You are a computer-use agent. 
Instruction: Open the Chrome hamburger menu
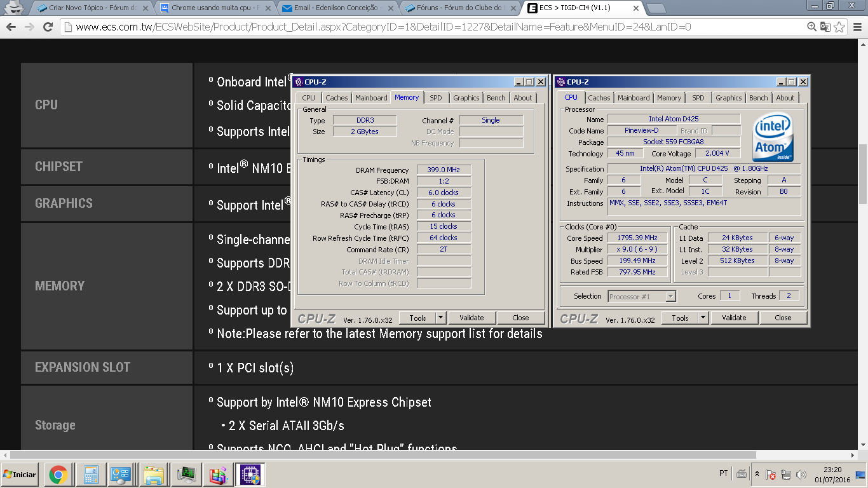tap(857, 27)
